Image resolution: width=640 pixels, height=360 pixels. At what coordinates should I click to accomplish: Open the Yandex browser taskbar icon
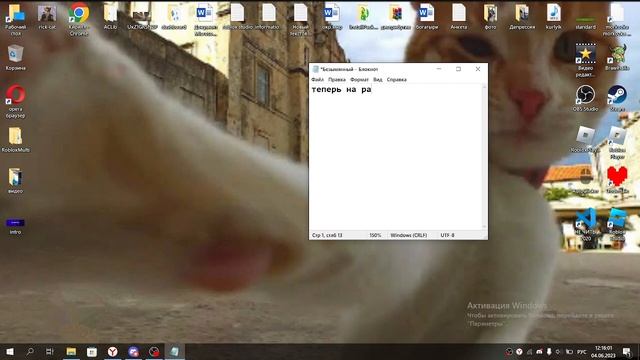[113, 351]
